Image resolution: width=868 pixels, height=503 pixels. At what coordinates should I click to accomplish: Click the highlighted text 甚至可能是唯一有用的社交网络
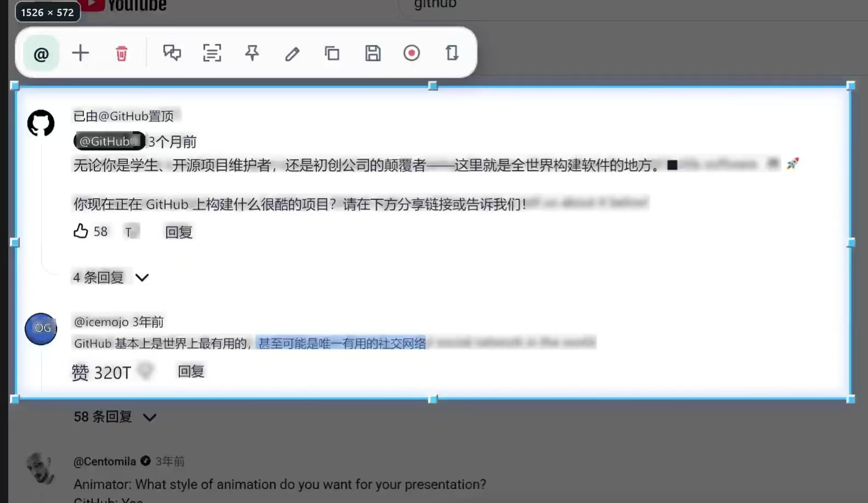pyautogui.click(x=341, y=343)
